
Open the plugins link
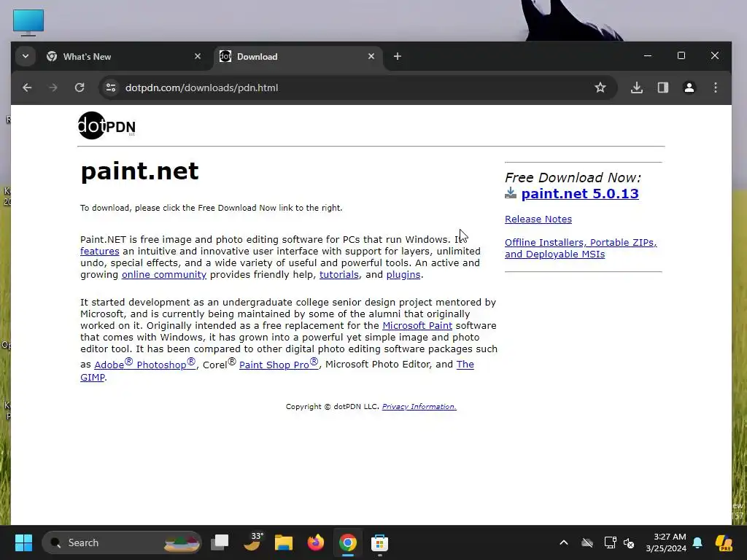(403, 275)
